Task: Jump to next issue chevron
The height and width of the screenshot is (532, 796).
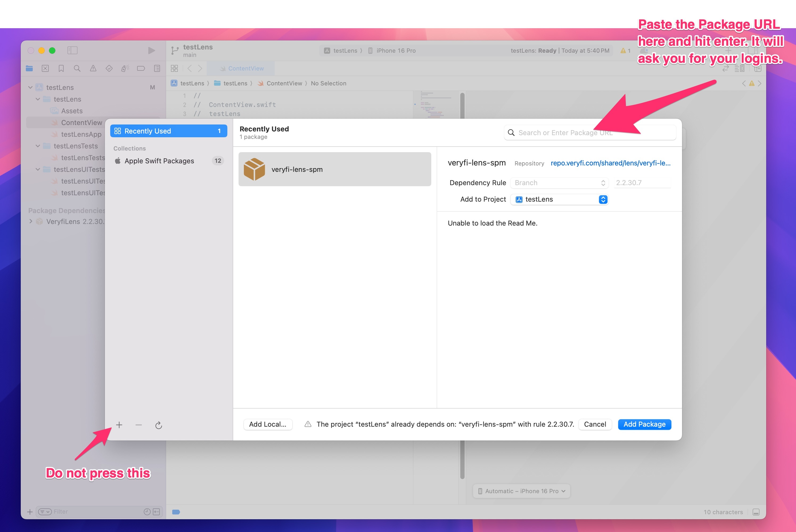Action: [x=760, y=84]
